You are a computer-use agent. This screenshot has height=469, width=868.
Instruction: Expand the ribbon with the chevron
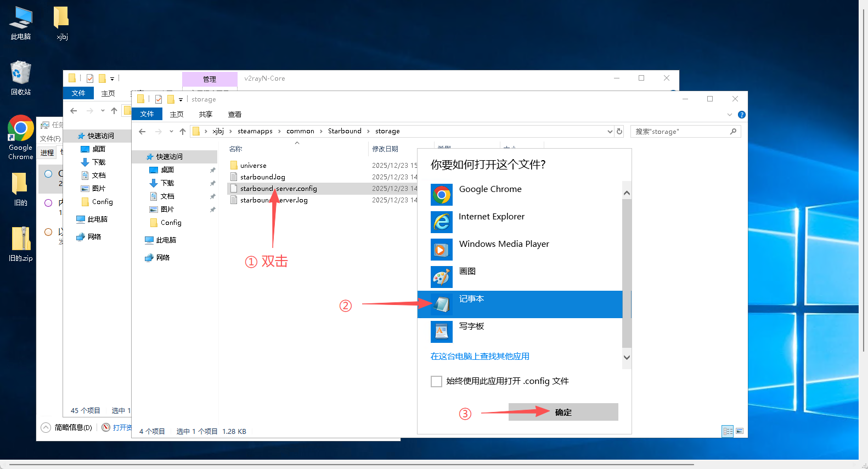(x=730, y=115)
